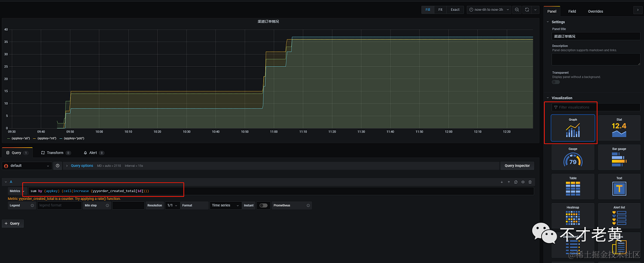The image size is (644, 263).
Task: Click the Description text area
Action: [596, 59]
